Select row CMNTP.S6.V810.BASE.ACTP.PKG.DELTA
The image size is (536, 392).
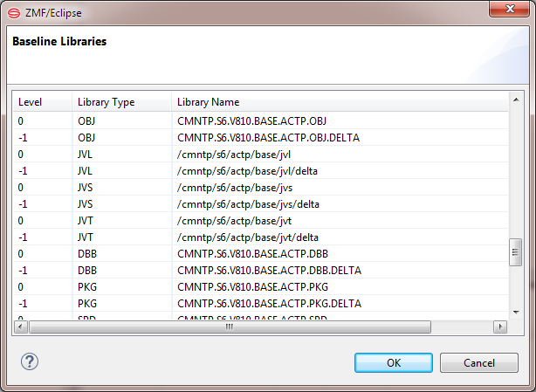click(x=260, y=304)
